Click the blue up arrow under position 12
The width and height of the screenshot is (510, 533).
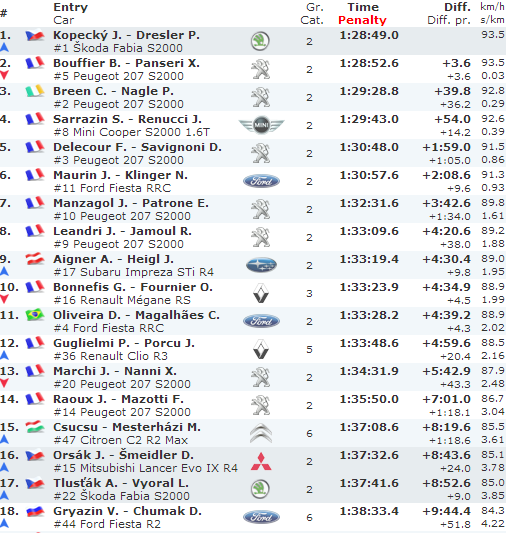coord(4,355)
